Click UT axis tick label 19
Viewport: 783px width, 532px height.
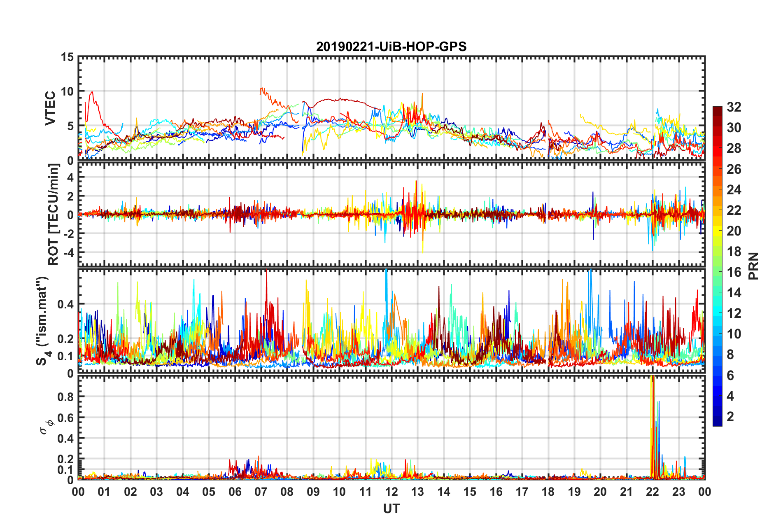[x=574, y=492]
